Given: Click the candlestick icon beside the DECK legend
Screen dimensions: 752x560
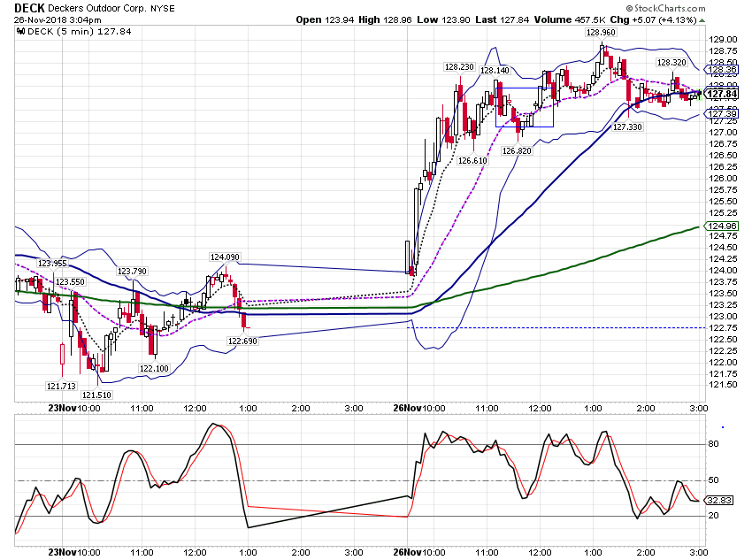Looking at the screenshot, I should pyautogui.click(x=20, y=32).
